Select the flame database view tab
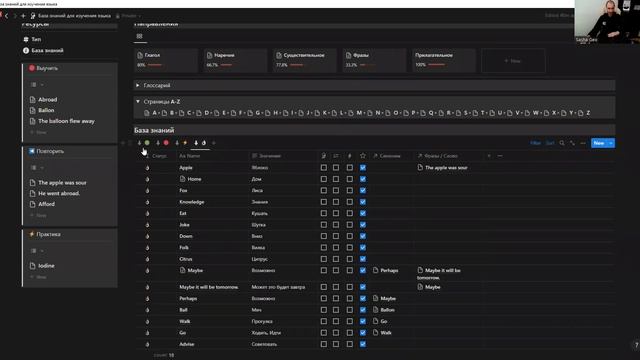 [204, 143]
